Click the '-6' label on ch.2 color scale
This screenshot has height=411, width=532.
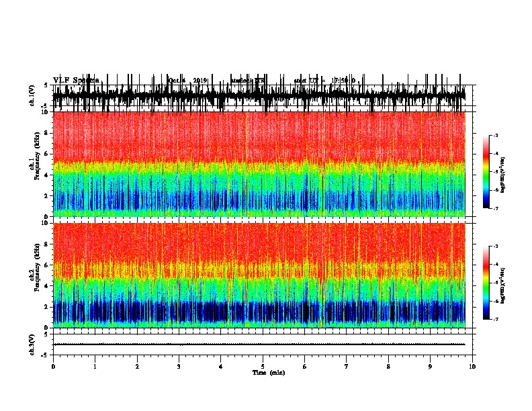click(x=496, y=301)
